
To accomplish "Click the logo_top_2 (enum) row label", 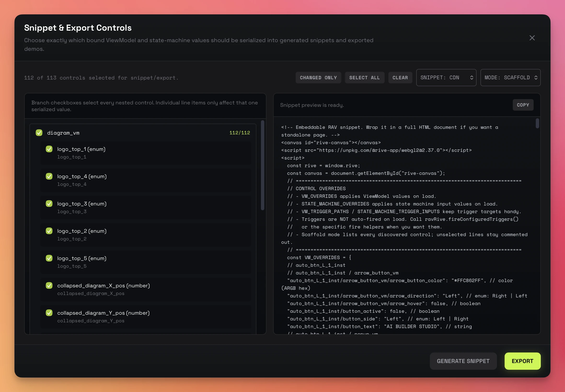I will (x=82, y=231).
